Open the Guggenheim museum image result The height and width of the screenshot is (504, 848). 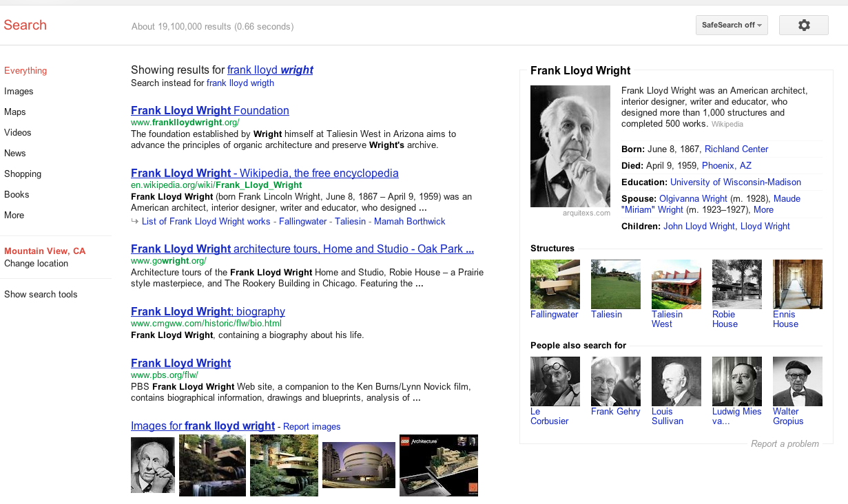click(358, 465)
